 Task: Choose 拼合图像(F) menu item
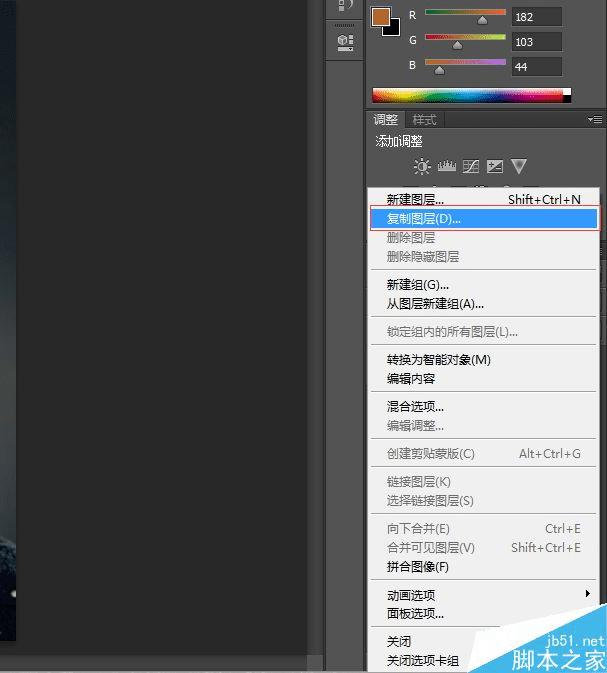(x=483, y=567)
